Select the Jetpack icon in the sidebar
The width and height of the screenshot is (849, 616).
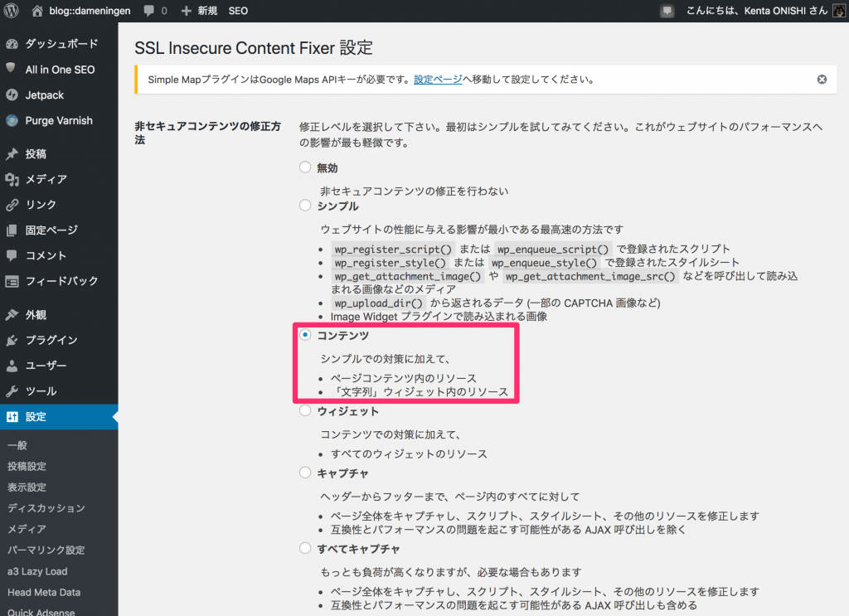point(13,95)
